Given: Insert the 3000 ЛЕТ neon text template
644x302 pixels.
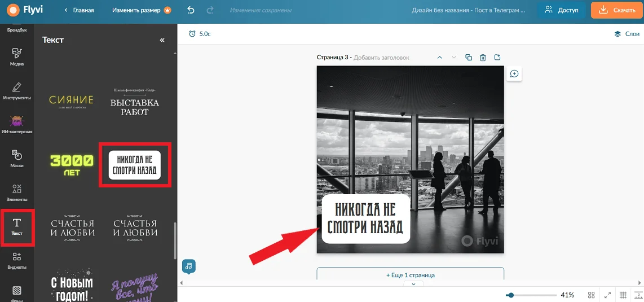Looking at the screenshot, I should 72,165.
